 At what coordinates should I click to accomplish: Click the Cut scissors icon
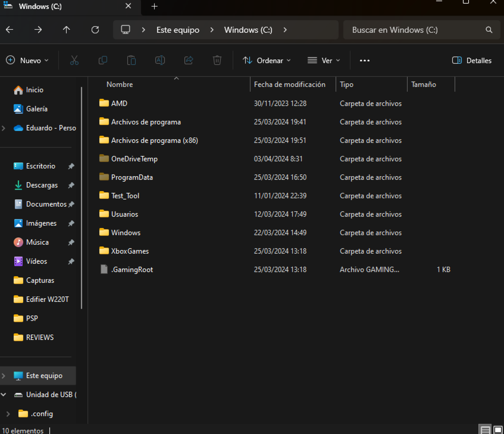coord(74,60)
